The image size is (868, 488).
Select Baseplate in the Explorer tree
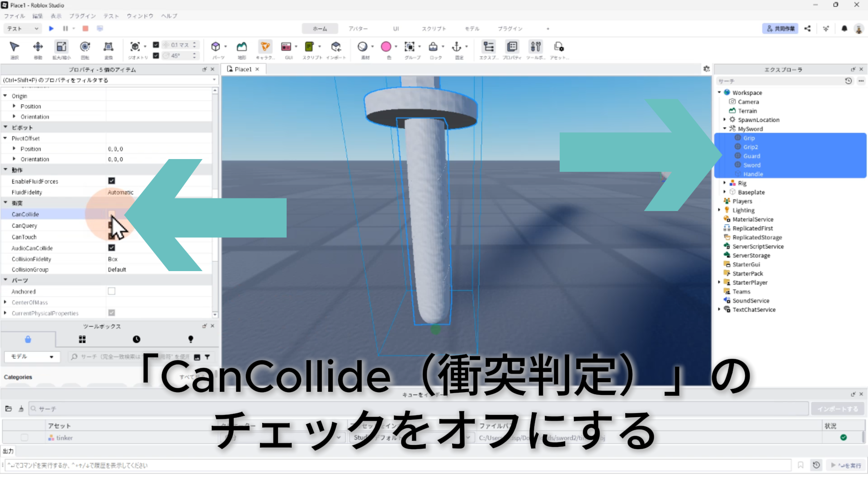click(751, 192)
